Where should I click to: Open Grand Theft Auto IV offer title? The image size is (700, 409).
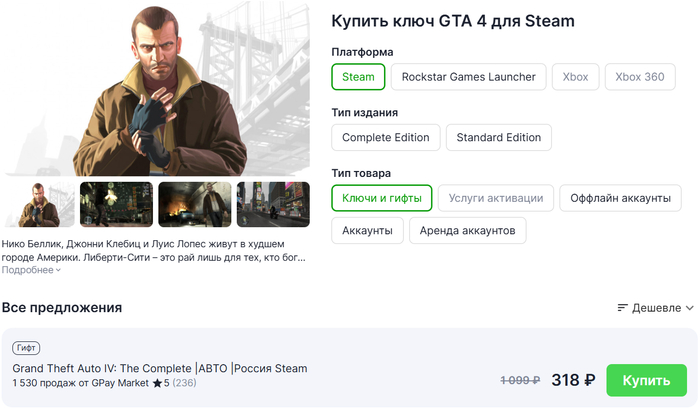click(159, 369)
